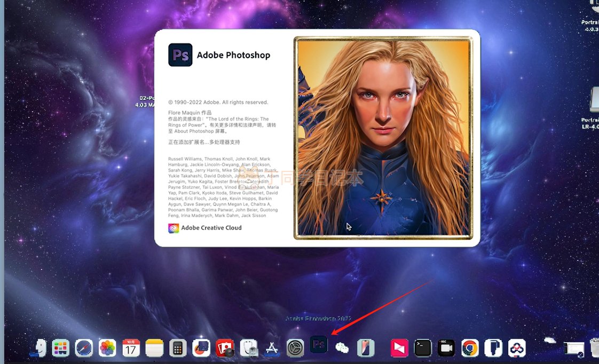Image resolution: width=599 pixels, height=364 pixels.
Task: Open the Trash in the Dock
Action: pyautogui.click(x=594, y=348)
